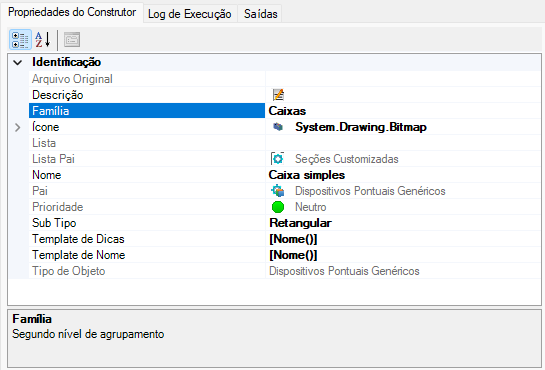
Task: Click the empty Lista value field
Action: click(x=402, y=143)
